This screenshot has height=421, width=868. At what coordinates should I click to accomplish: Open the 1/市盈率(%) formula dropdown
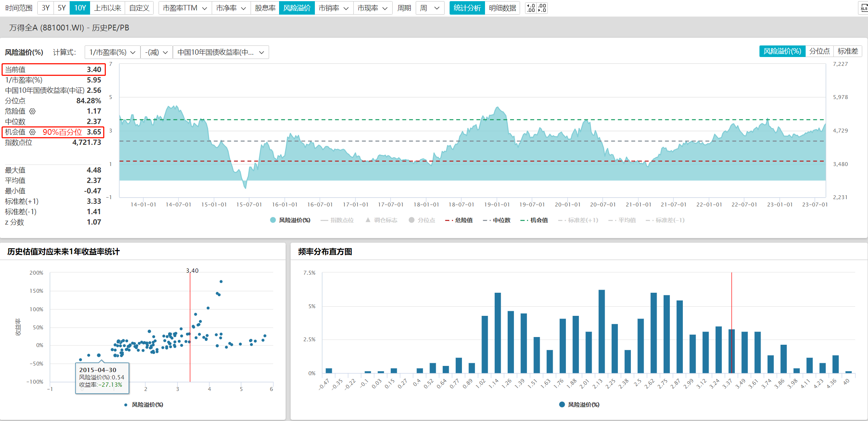(x=112, y=52)
